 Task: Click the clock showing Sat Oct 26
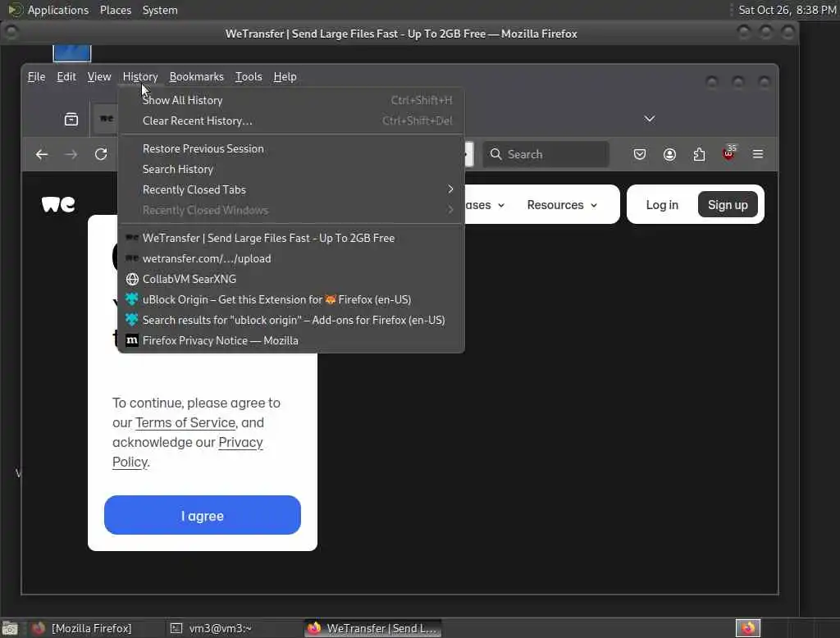click(x=787, y=10)
